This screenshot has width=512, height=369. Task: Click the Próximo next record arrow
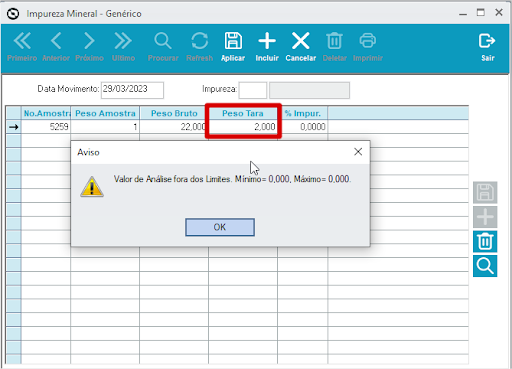pyautogui.click(x=89, y=47)
